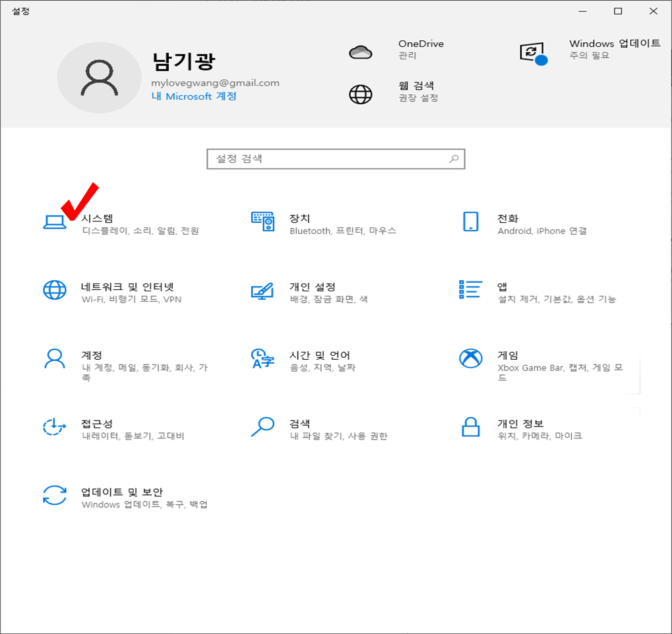The image size is (672, 634).
Task: Click '내레이터, 돋보기, 고대비' description
Action: [133, 436]
